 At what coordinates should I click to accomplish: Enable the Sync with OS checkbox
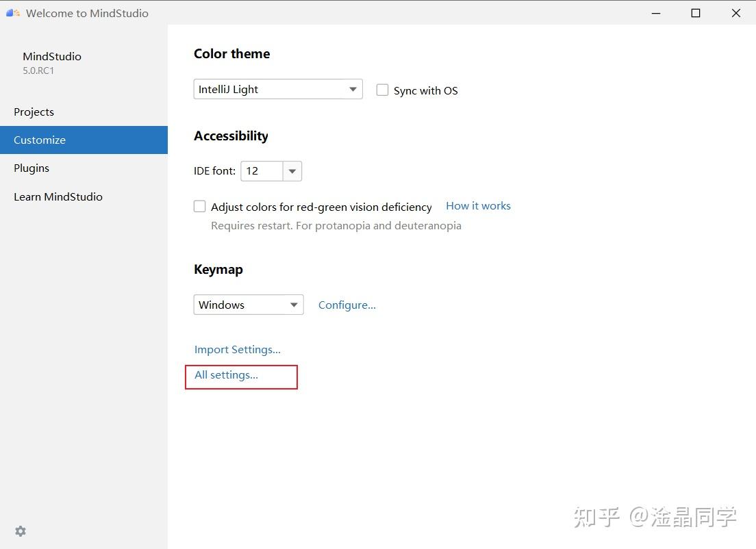(382, 90)
